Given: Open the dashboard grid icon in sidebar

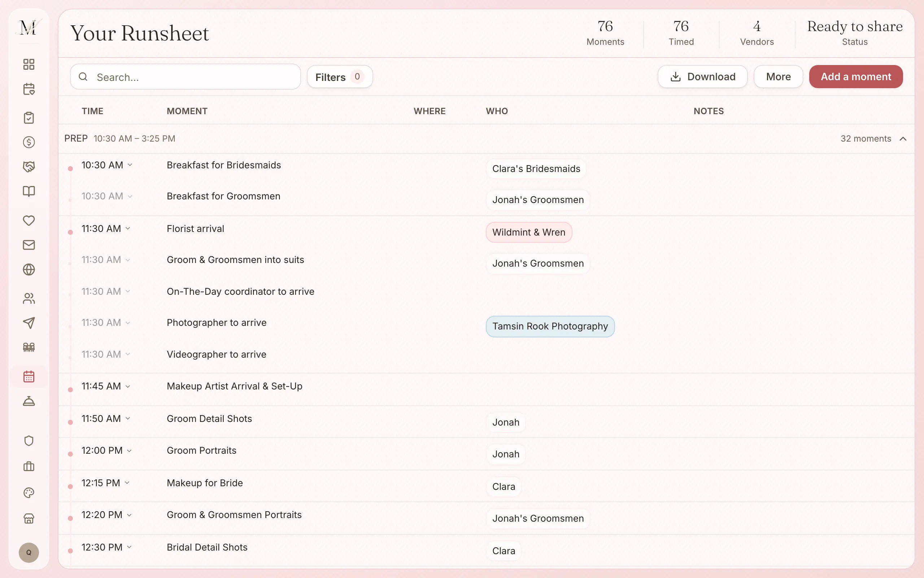Looking at the screenshot, I should click(29, 64).
